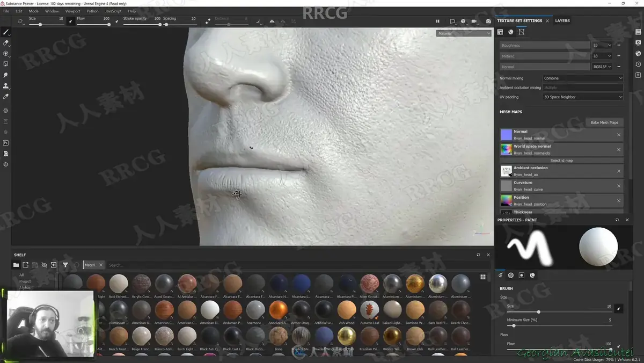Select the Projection tool
The height and width of the screenshot is (363, 644).
(6, 53)
